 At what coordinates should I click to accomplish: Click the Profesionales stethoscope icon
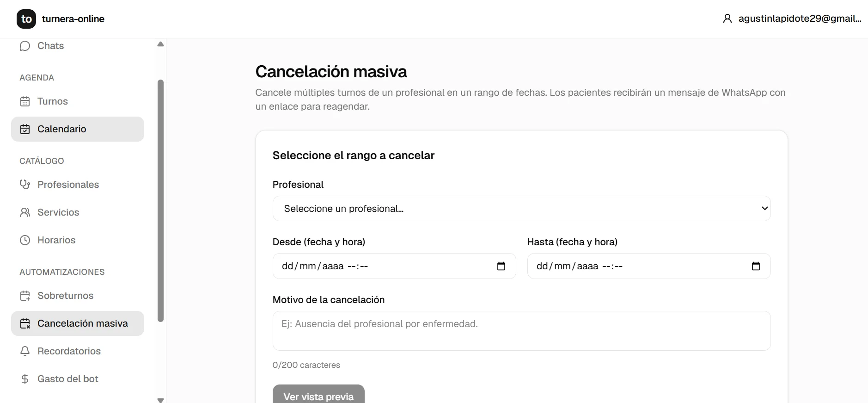coord(25,185)
